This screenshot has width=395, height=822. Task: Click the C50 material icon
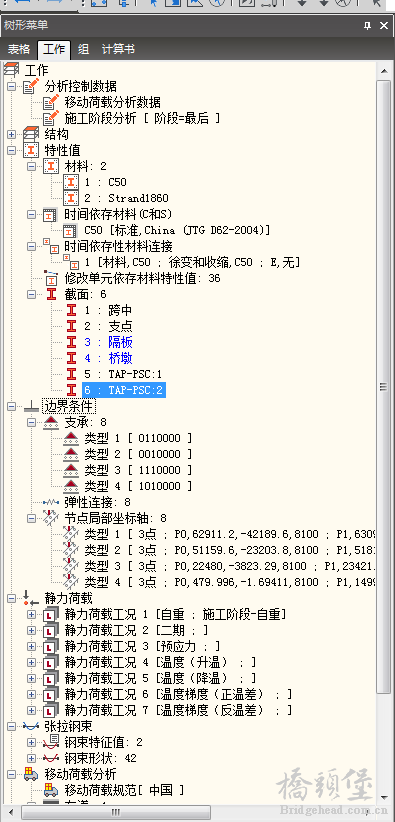71,182
